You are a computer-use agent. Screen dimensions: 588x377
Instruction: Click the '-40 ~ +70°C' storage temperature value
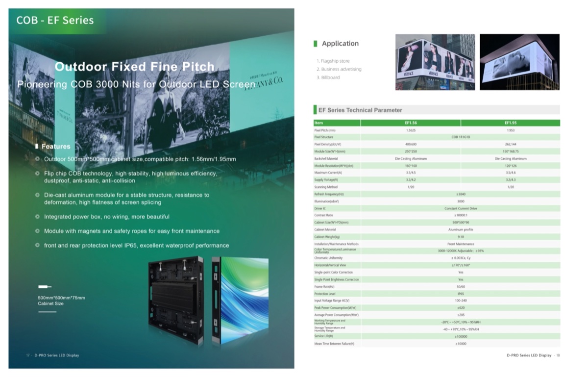point(461,329)
